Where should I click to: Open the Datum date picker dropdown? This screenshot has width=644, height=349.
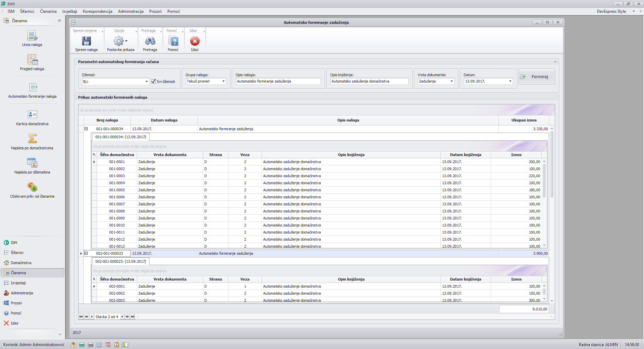point(510,81)
